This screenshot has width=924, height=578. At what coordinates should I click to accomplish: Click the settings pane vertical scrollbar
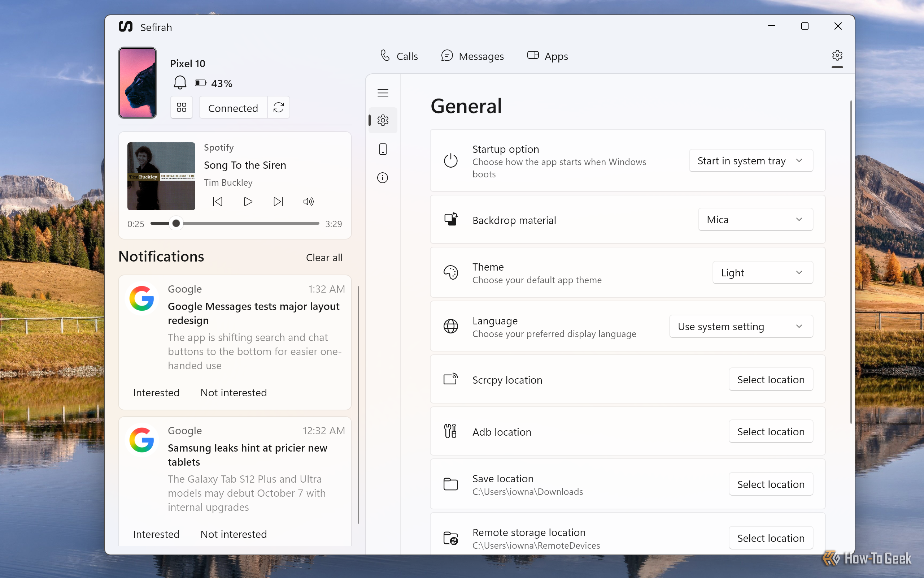point(851,262)
